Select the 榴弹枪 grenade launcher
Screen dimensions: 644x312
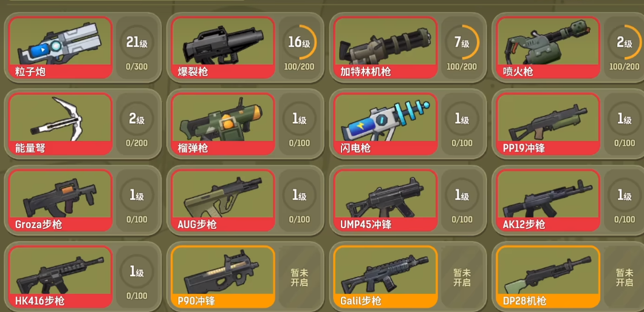pos(223,124)
